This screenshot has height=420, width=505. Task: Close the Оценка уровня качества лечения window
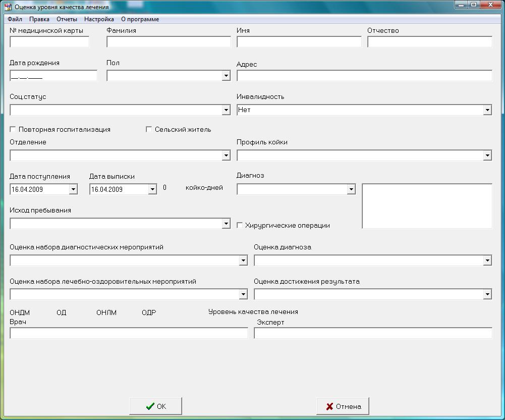point(490,5)
